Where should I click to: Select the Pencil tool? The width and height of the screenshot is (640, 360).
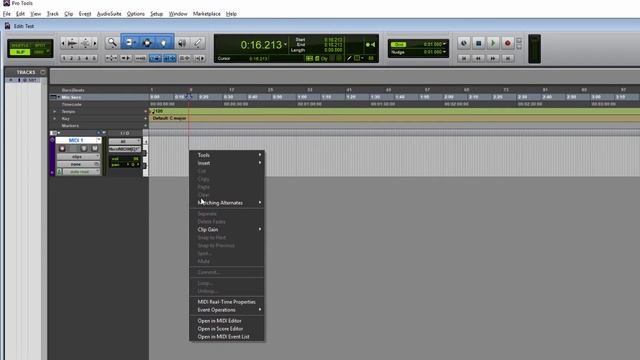pyautogui.click(x=198, y=43)
